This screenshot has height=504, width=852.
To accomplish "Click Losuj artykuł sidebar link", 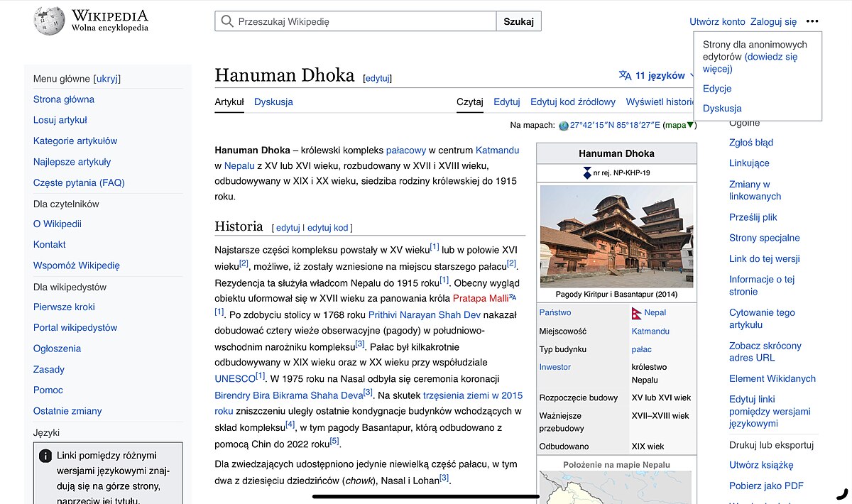I will (60, 120).
